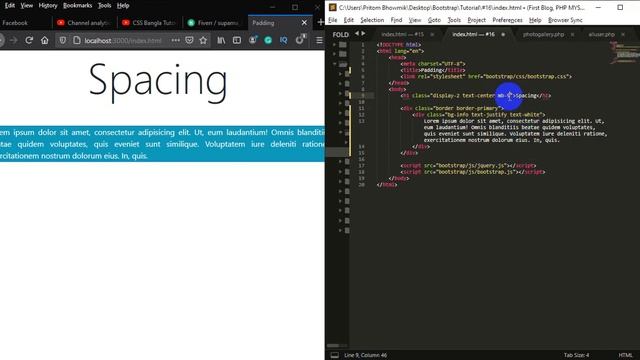Open a new Firefox tab
Screen dimensions: 640x360
pyautogui.click(x=320, y=23)
